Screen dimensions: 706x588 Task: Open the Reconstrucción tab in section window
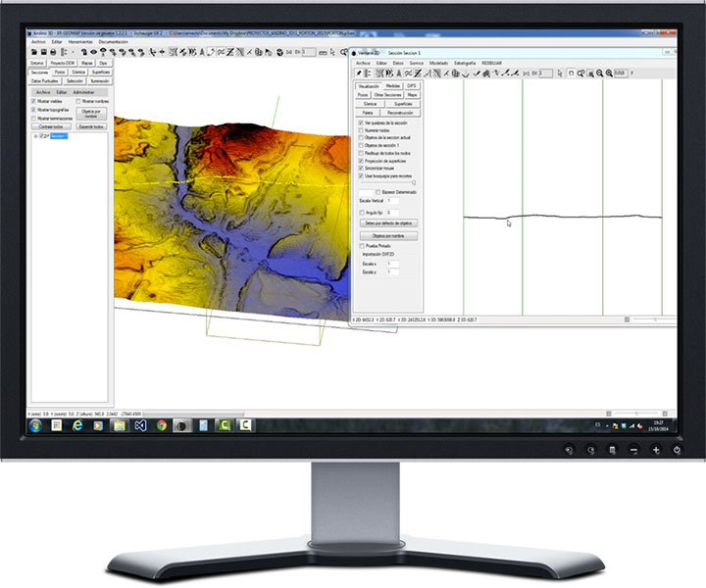pos(400,113)
